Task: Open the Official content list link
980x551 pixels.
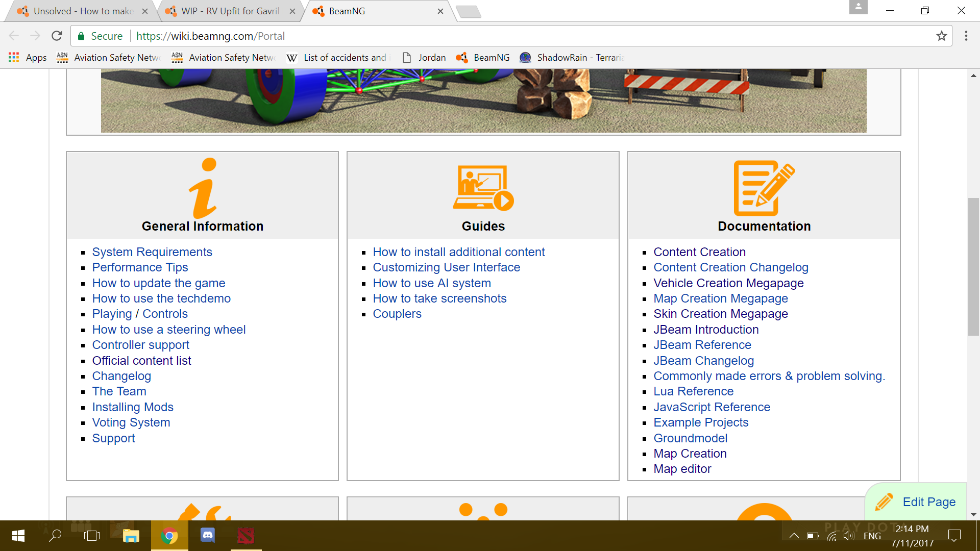Action: pyautogui.click(x=141, y=361)
